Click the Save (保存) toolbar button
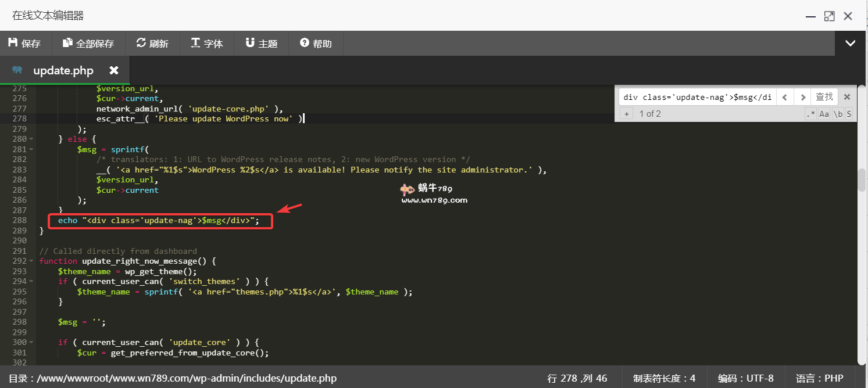The height and width of the screenshot is (388, 868). (x=25, y=44)
